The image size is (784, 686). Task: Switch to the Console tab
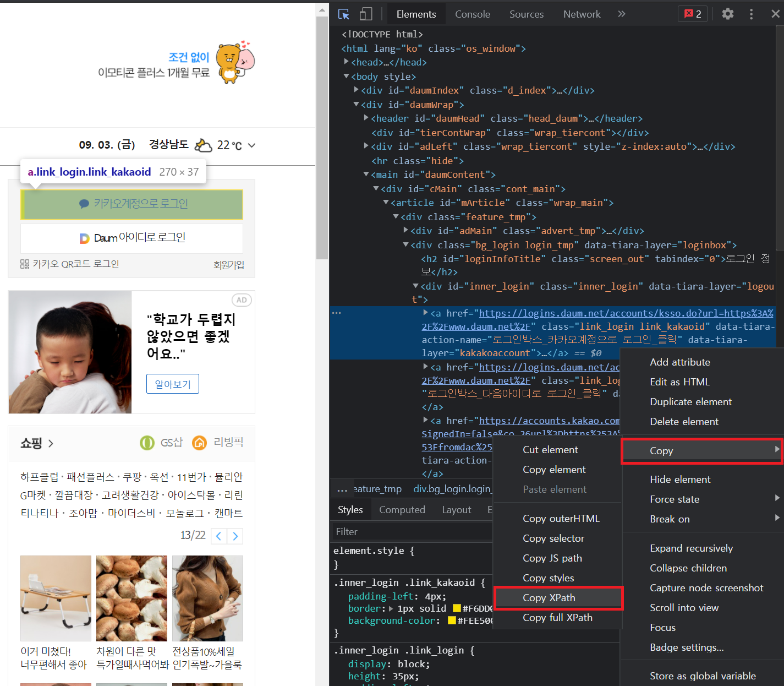click(x=472, y=14)
